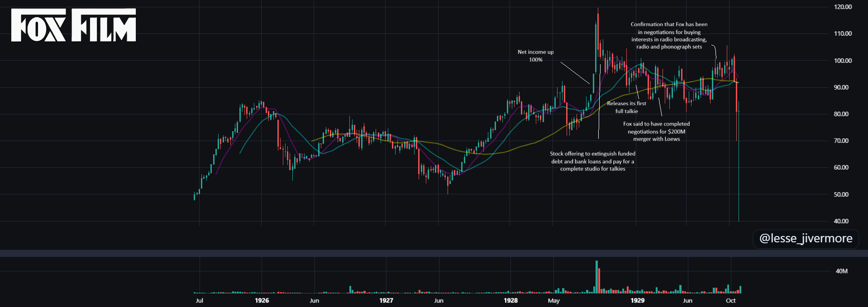Click the stock offering annotation text
This screenshot has height=307, width=868.
tap(592, 161)
